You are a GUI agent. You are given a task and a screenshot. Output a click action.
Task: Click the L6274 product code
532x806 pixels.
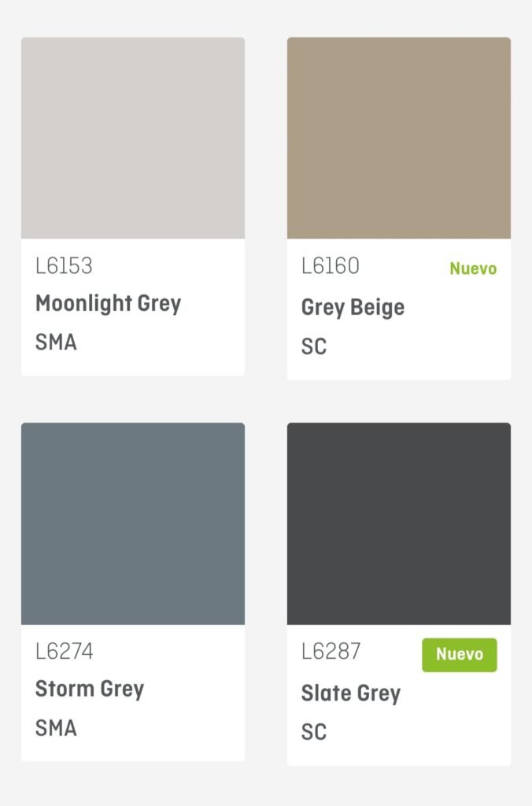pyautogui.click(x=65, y=651)
